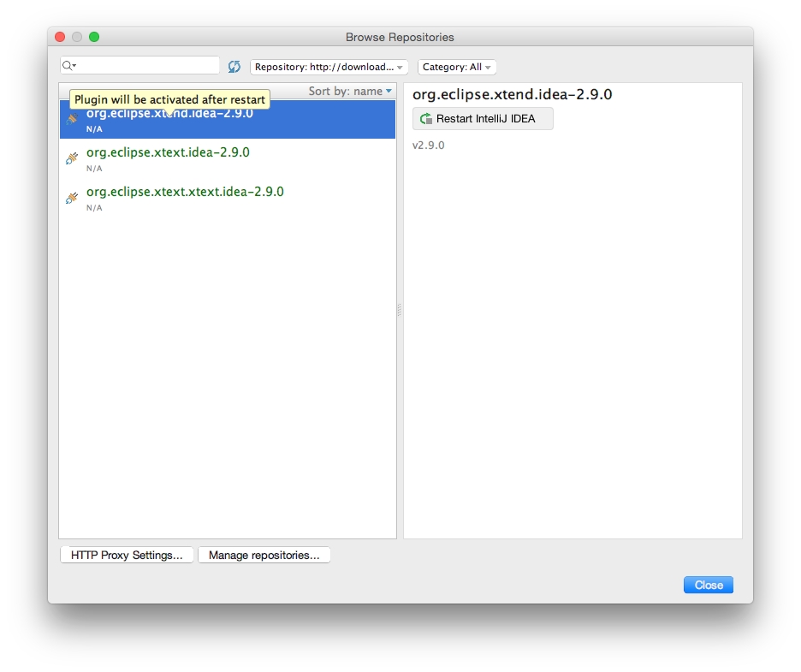Open the Repository dropdown
The image size is (801, 672).
click(x=329, y=67)
